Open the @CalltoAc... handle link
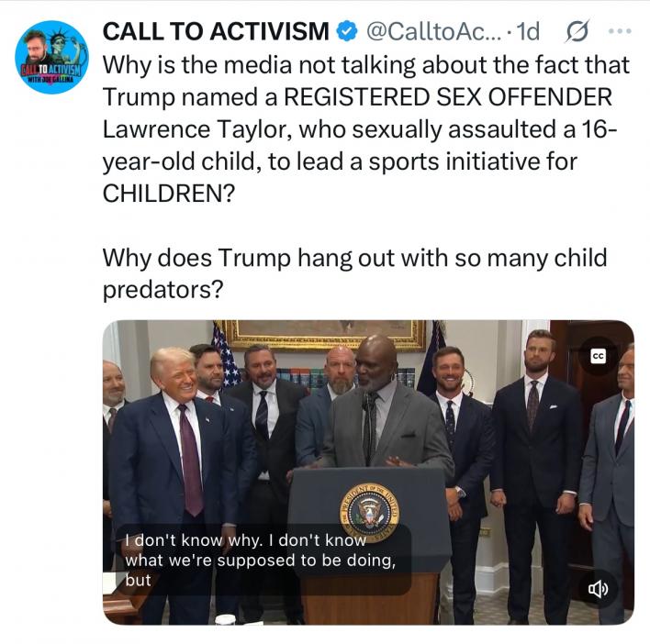 [x=433, y=31]
